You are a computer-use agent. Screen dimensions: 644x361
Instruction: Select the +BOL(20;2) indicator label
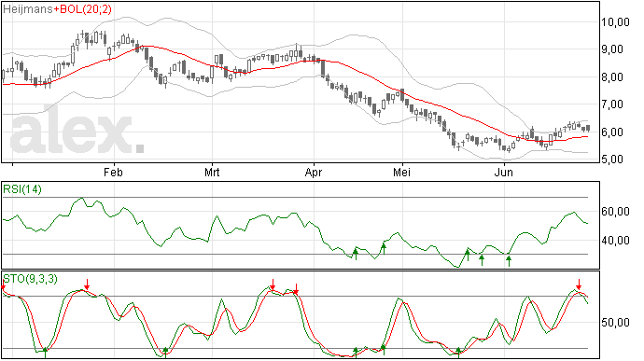(82, 9)
